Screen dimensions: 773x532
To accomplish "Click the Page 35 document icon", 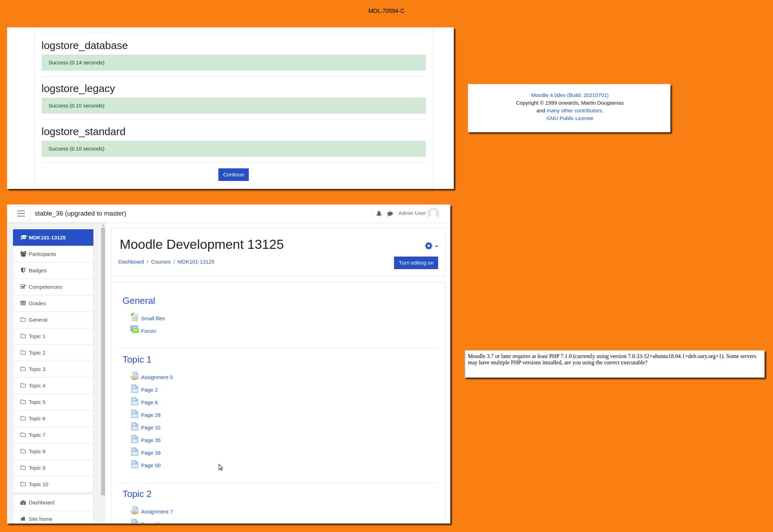I will (135, 439).
